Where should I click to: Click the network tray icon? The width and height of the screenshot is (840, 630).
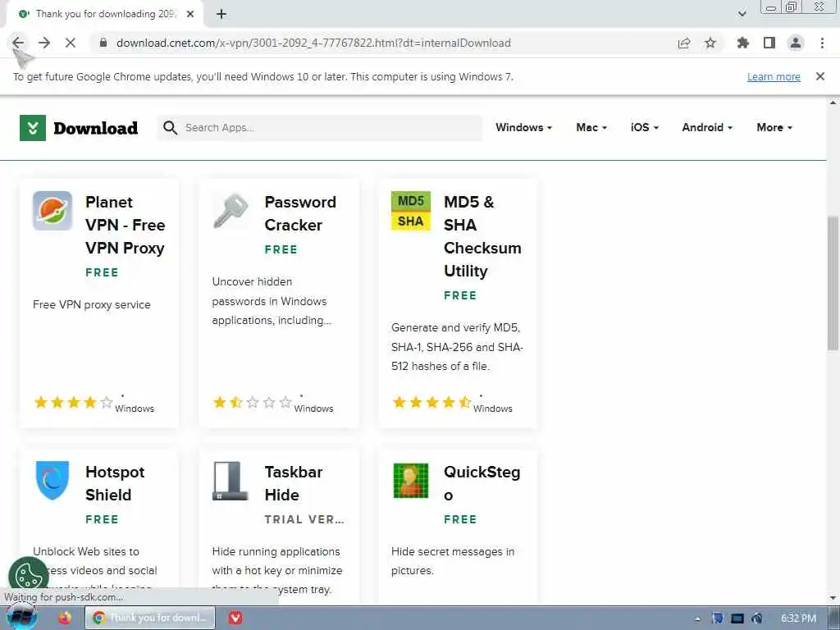click(737, 619)
